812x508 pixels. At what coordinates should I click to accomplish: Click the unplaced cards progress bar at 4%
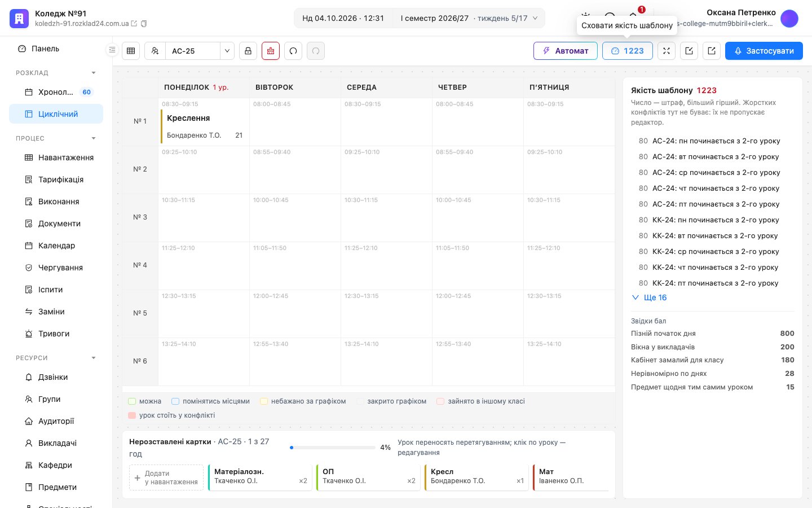pyautogui.click(x=333, y=448)
